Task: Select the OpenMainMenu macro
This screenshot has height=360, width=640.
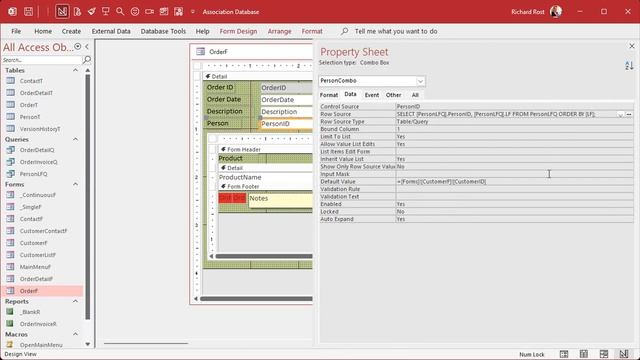Action: [x=41, y=345]
